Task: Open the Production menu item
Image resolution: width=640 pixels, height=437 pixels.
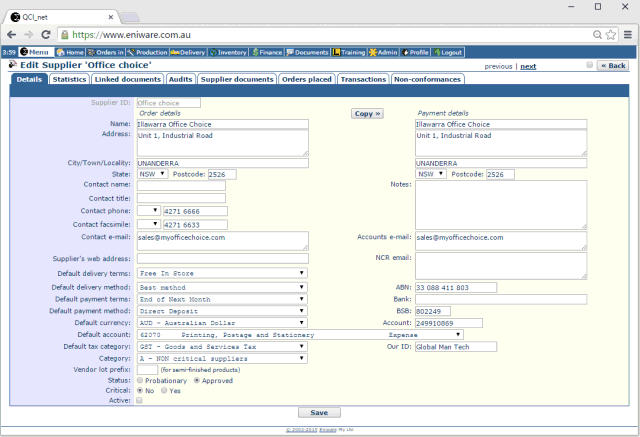Action: tap(147, 52)
